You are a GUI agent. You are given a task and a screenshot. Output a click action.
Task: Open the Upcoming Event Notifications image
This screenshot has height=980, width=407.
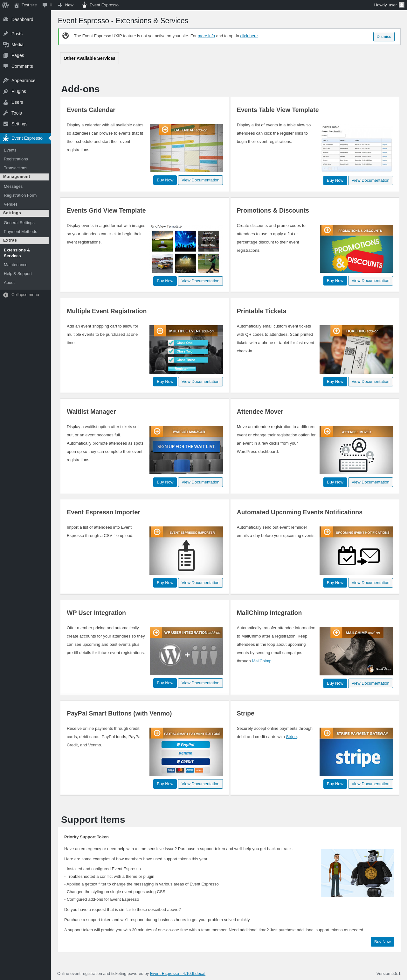(356, 551)
